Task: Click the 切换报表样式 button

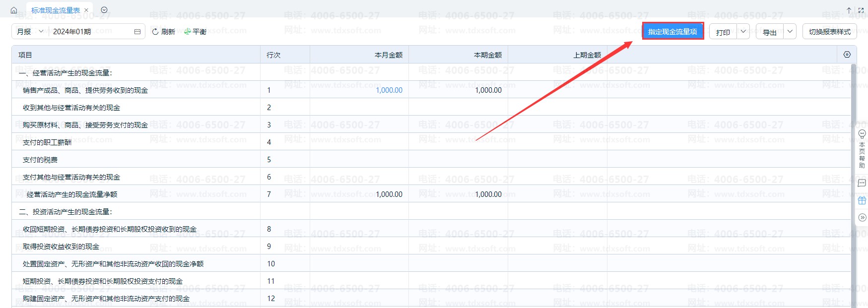Action: point(829,32)
